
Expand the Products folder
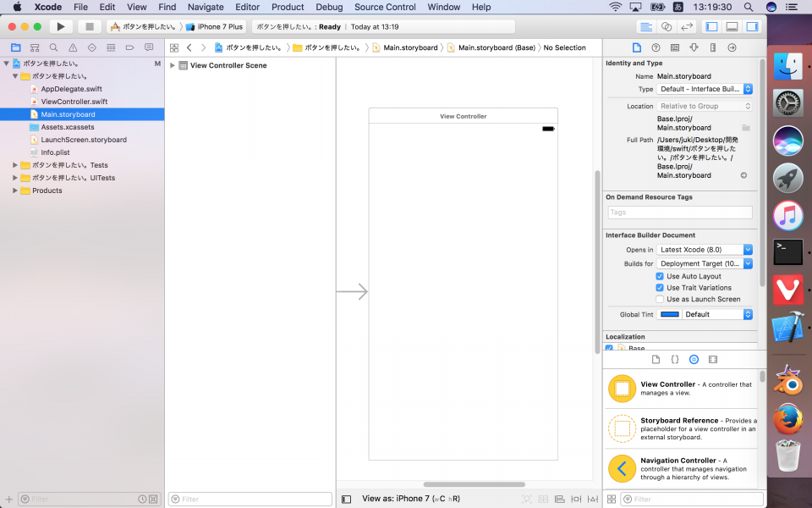[15, 190]
